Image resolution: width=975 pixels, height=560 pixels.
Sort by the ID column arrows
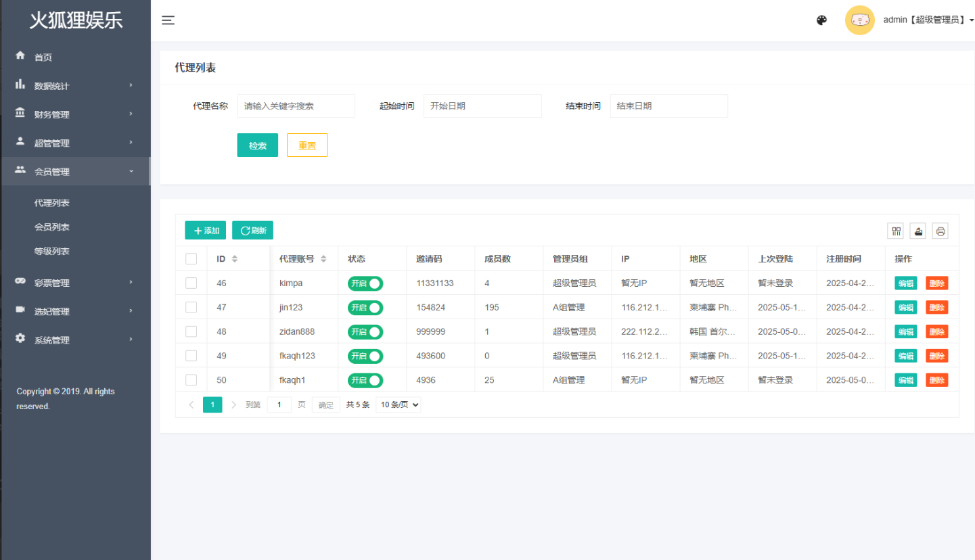235,259
